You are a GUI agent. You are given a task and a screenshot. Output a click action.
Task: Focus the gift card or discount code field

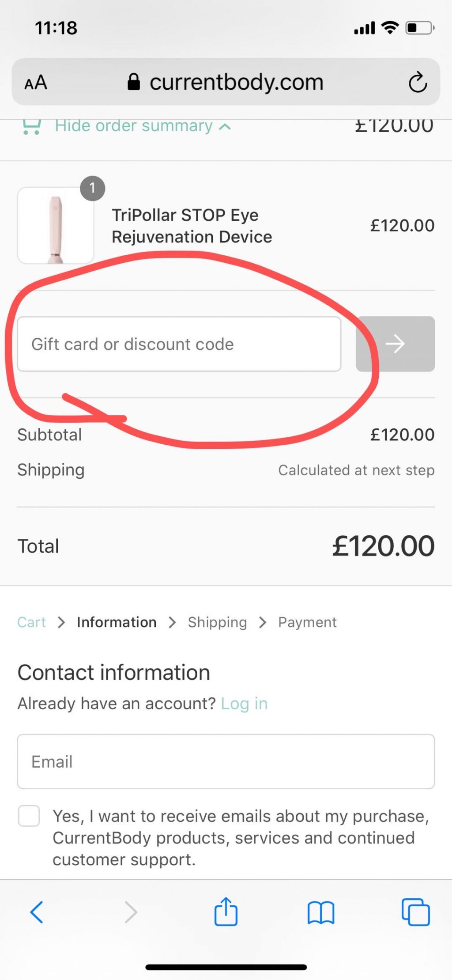[179, 344]
